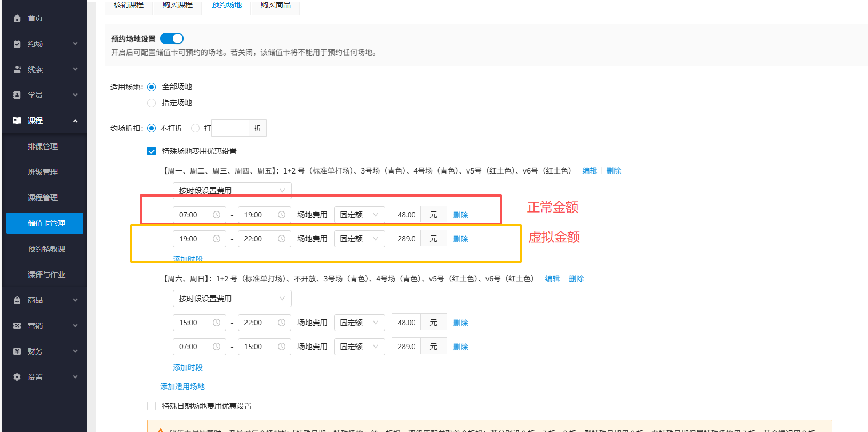The height and width of the screenshot is (432, 868).
Task: Click the clock icon in the weekday 22:00 end field
Action: coord(282,239)
